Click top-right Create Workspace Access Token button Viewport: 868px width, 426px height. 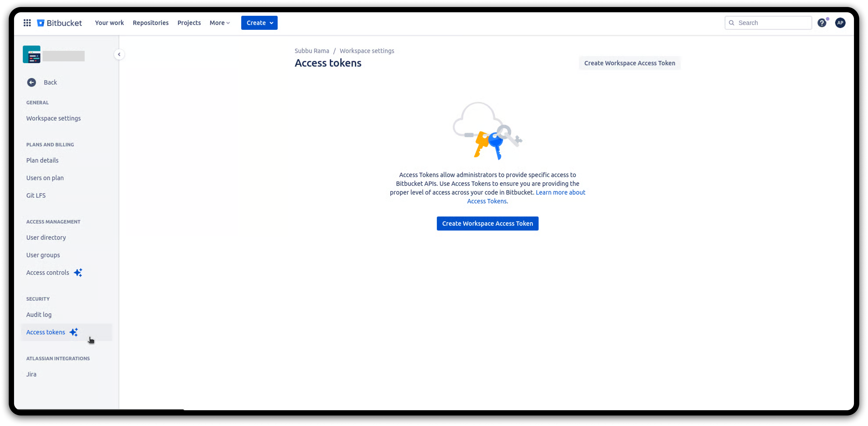(629, 63)
